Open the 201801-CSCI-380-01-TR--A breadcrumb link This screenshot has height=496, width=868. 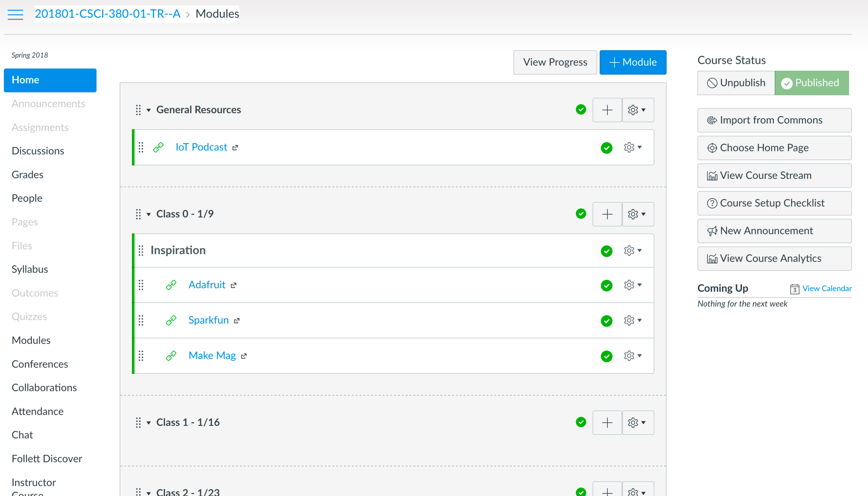[x=107, y=14]
